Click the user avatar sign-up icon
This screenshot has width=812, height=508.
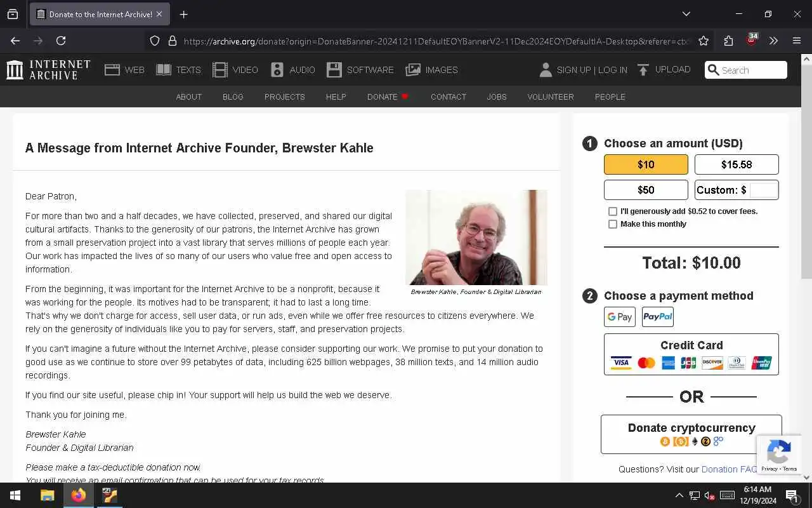click(546, 70)
